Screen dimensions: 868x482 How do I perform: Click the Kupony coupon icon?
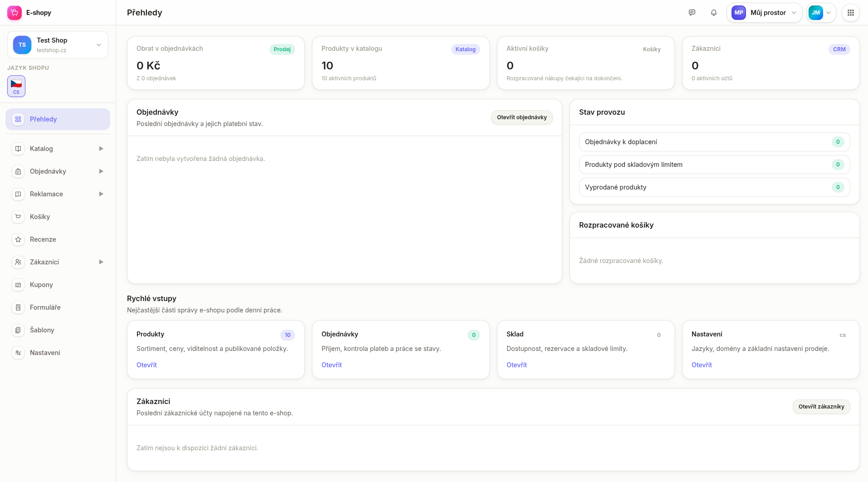pyautogui.click(x=18, y=285)
